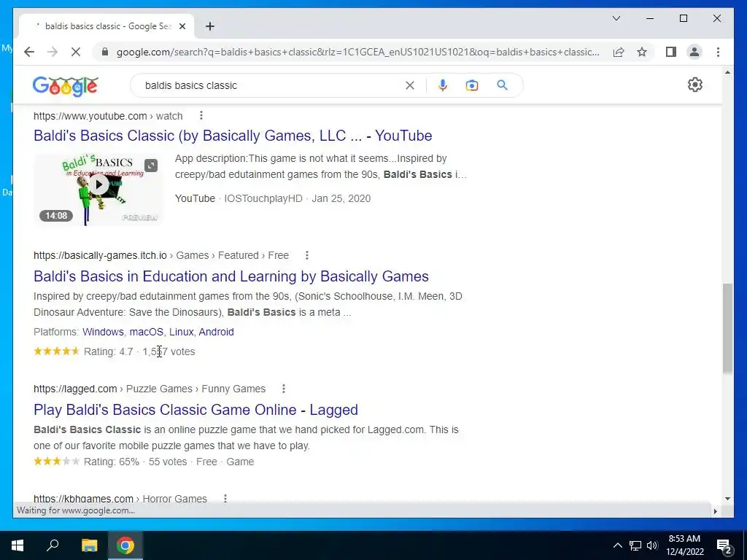
Task: Click 'https://lagged.com' breadcrumb text
Action: [75, 389]
